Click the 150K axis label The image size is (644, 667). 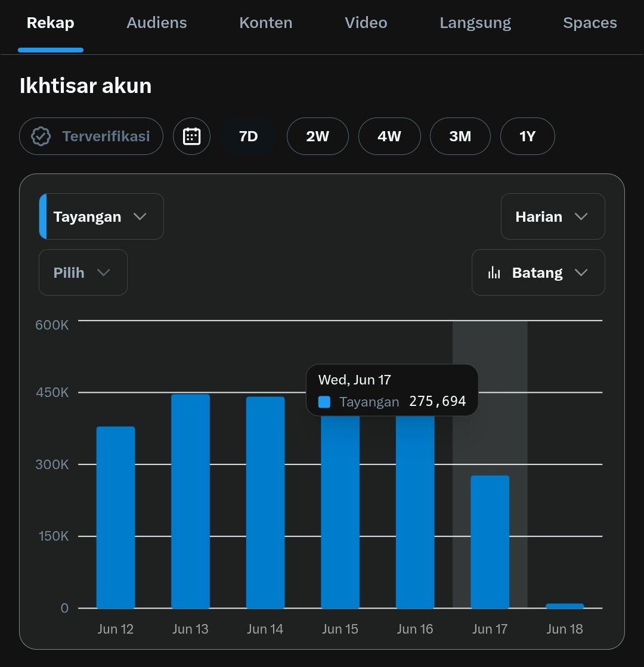(54, 536)
